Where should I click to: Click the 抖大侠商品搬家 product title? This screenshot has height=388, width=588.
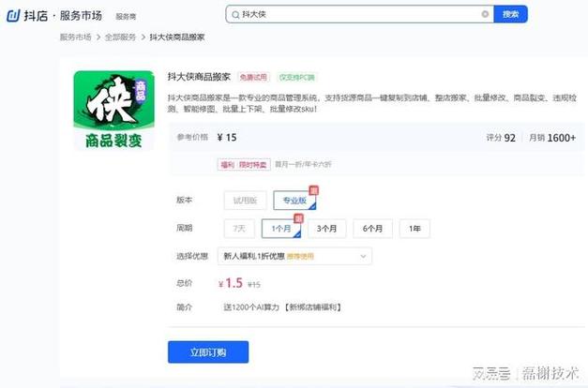(199, 77)
